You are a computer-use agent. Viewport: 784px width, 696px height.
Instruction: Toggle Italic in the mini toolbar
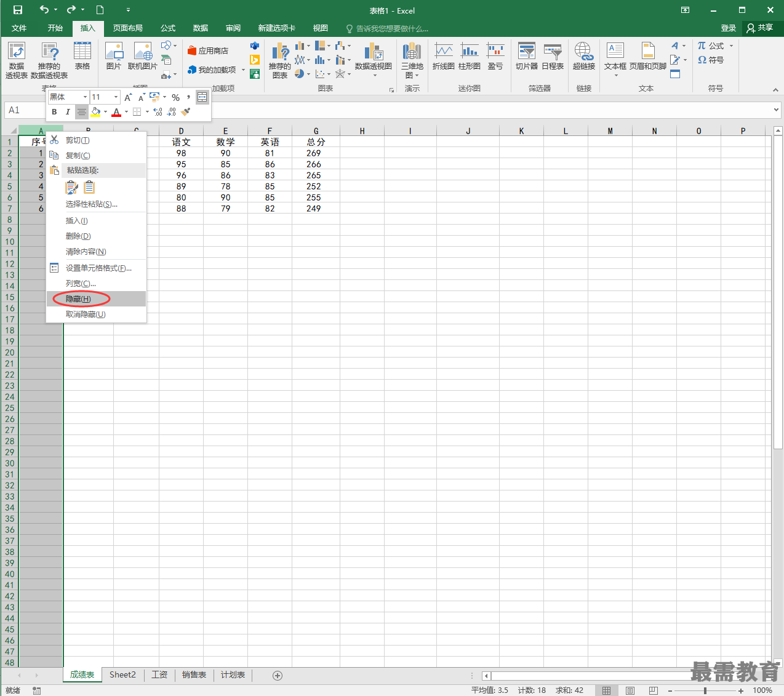[x=68, y=111]
